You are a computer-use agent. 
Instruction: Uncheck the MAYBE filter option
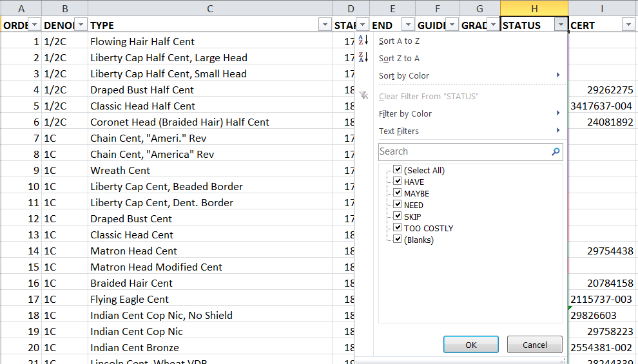point(398,193)
